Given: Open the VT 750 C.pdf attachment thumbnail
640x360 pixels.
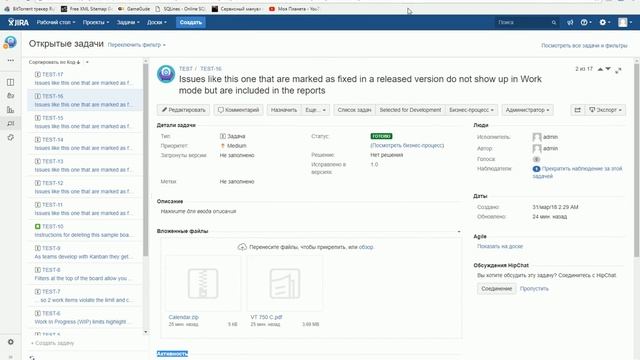Looking at the screenshot, I should tap(284, 283).
